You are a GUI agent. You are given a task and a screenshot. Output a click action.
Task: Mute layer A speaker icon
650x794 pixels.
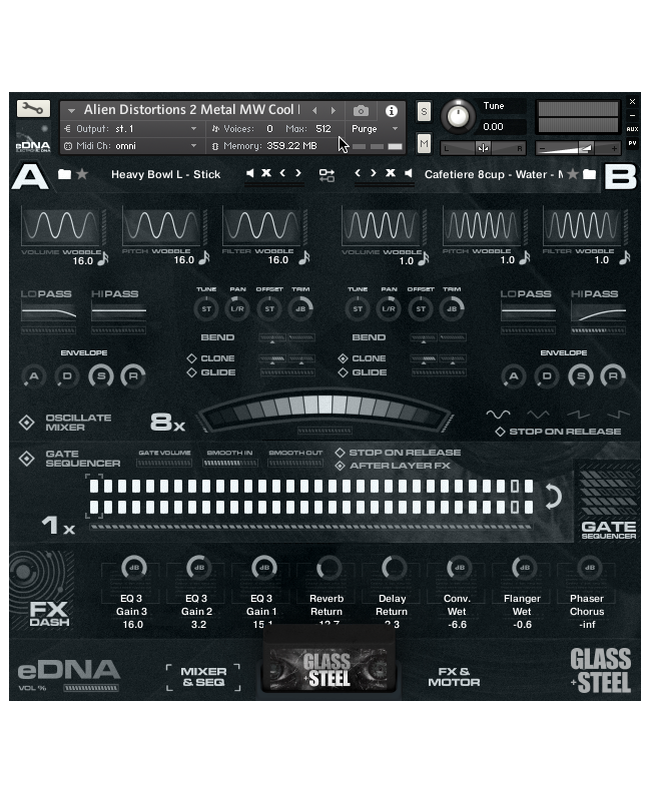click(x=250, y=173)
